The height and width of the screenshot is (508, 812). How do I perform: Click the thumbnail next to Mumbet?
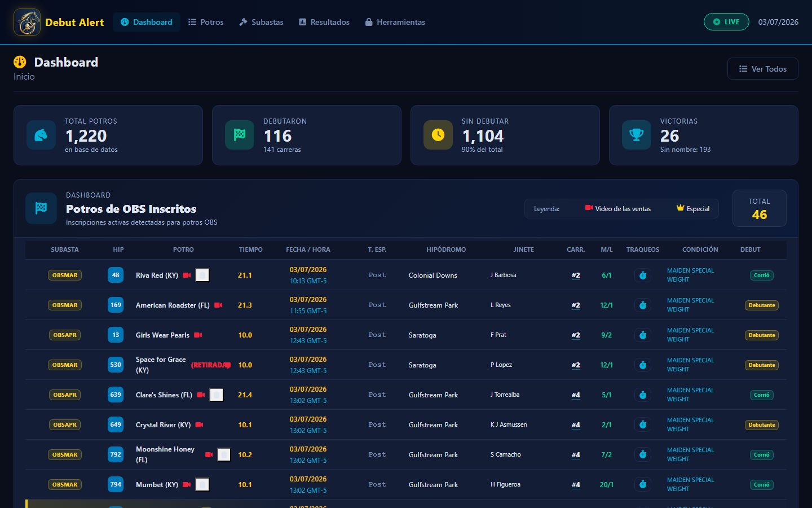202,485
